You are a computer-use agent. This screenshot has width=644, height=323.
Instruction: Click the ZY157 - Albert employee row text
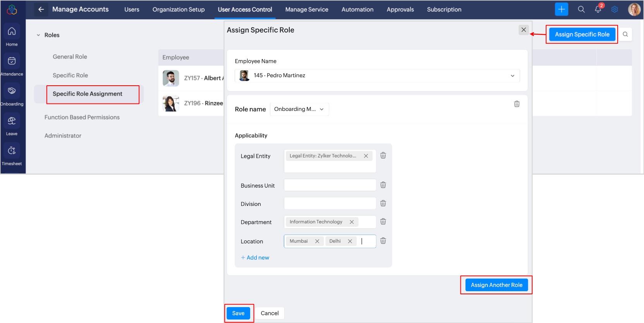point(204,78)
